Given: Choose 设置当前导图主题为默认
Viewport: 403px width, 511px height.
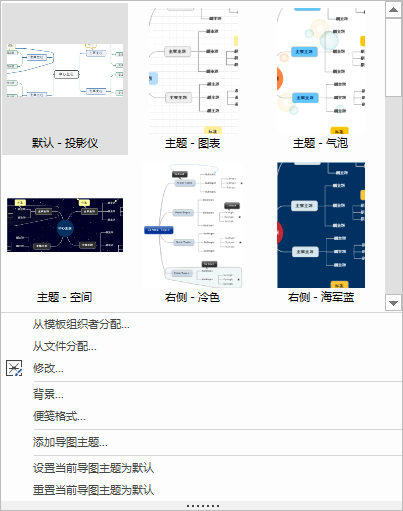Looking at the screenshot, I should click(93, 468).
